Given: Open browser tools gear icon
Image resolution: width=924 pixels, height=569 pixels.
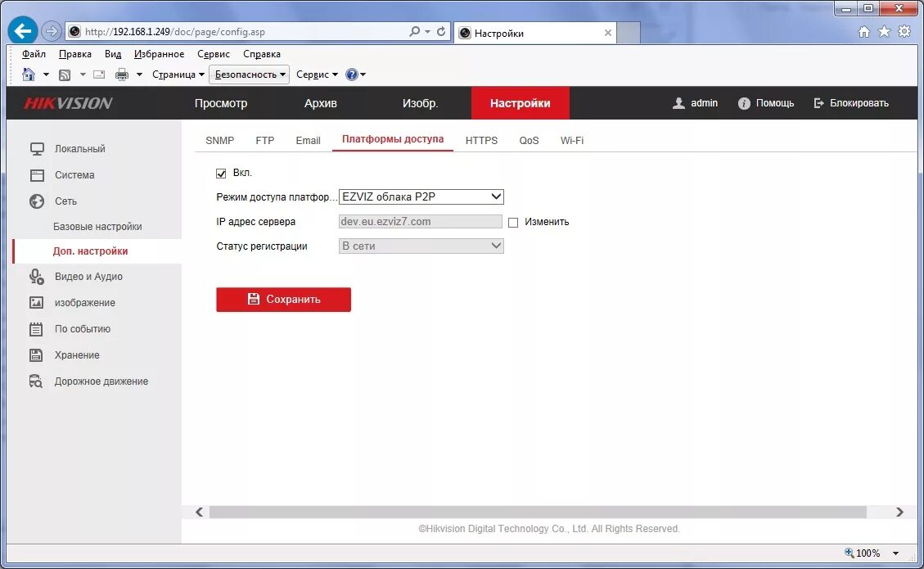Looking at the screenshot, I should 904,32.
